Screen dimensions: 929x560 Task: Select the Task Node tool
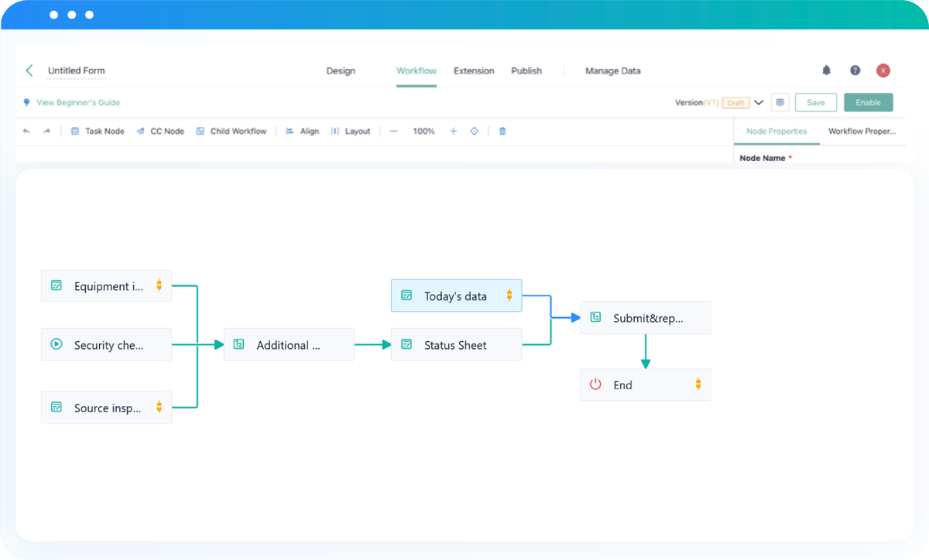pos(98,131)
